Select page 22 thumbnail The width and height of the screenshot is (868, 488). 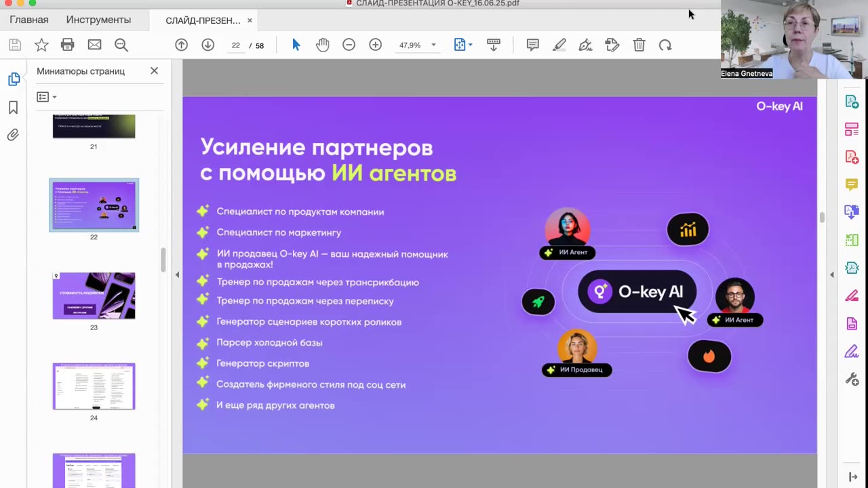coord(94,205)
